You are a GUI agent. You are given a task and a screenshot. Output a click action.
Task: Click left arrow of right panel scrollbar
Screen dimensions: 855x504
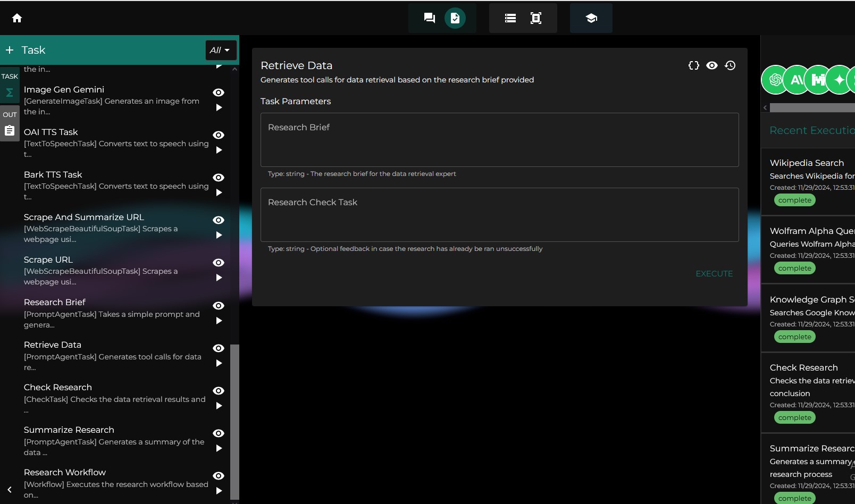765,107
